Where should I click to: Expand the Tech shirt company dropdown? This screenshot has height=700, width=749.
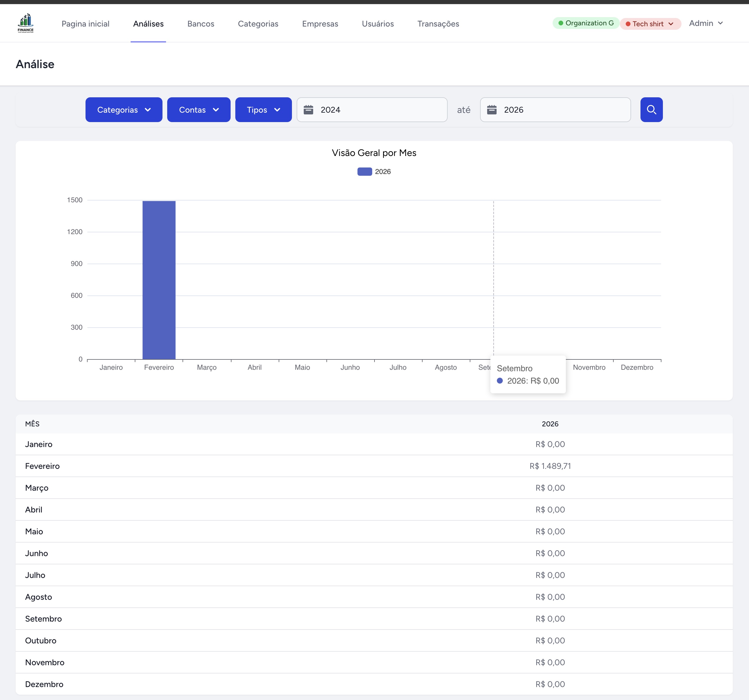point(650,24)
